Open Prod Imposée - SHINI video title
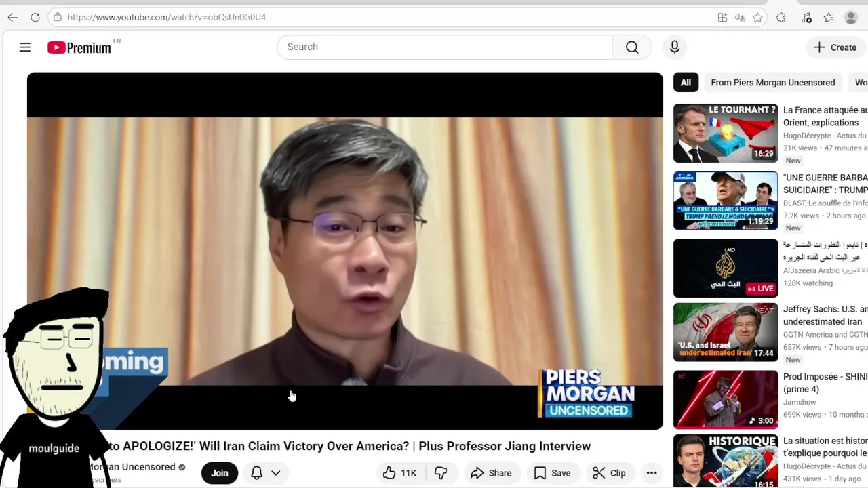 tap(825, 383)
